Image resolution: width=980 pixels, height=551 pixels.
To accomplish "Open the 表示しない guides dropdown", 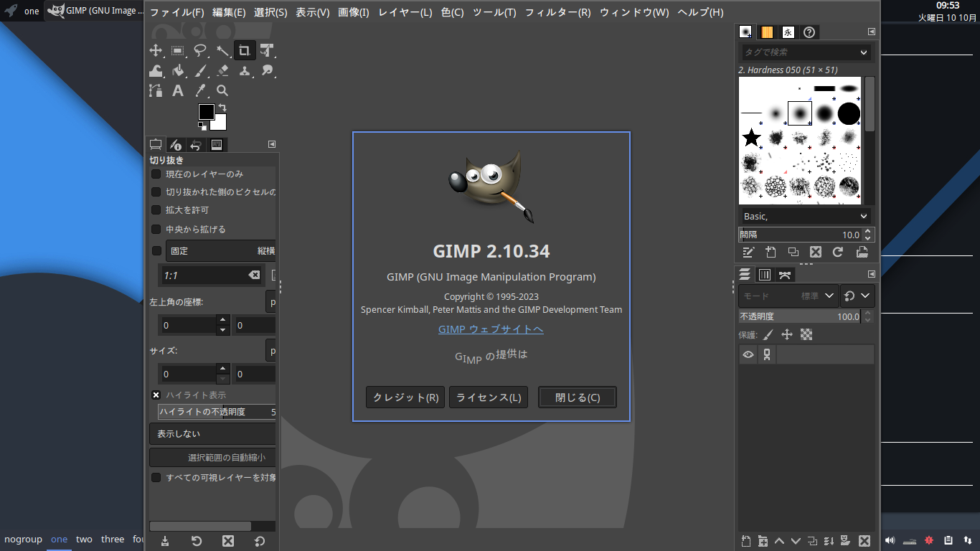I will (x=213, y=434).
